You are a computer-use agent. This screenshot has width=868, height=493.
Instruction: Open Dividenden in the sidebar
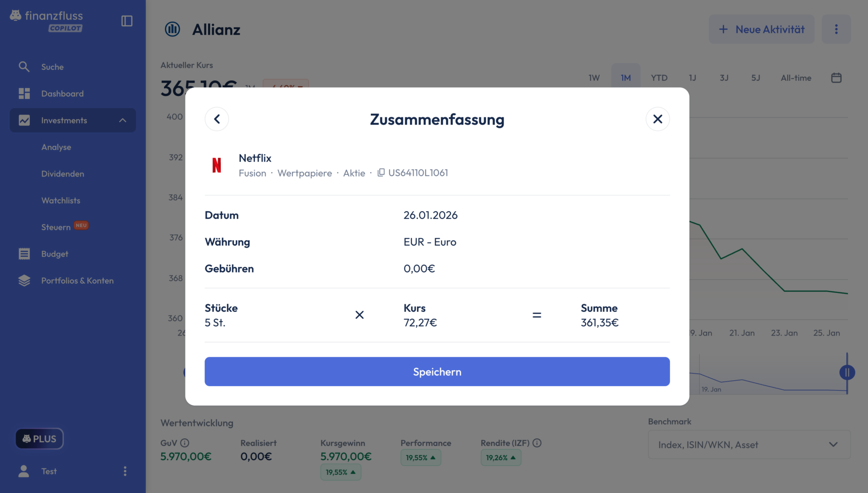[x=63, y=173]
